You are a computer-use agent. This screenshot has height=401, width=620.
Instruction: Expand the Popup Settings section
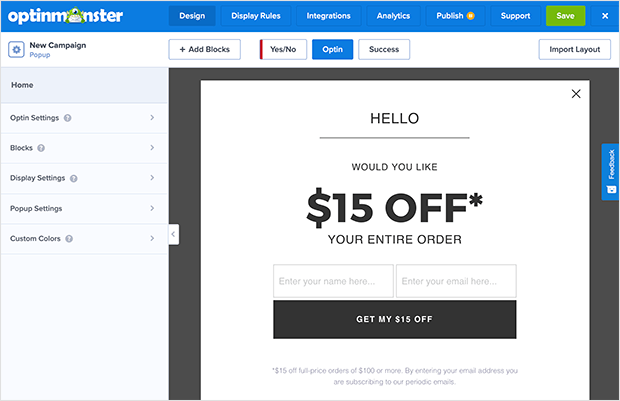(x=84, y=208)
